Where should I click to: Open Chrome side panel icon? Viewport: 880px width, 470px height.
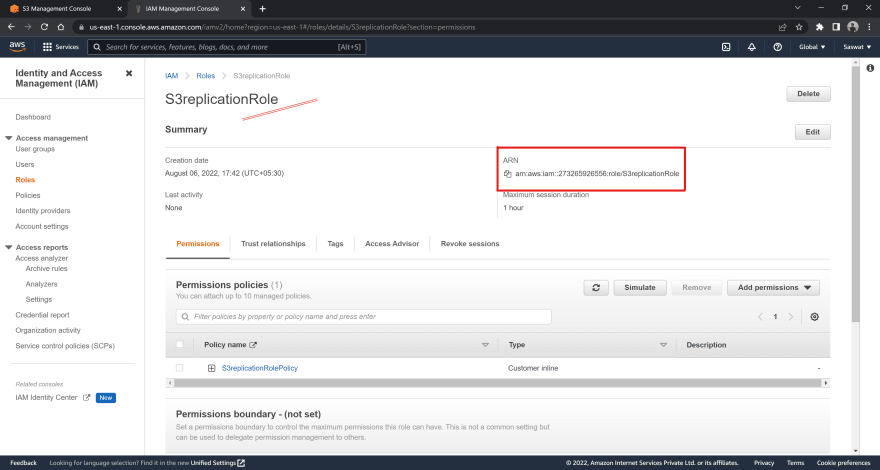point(836,27)
